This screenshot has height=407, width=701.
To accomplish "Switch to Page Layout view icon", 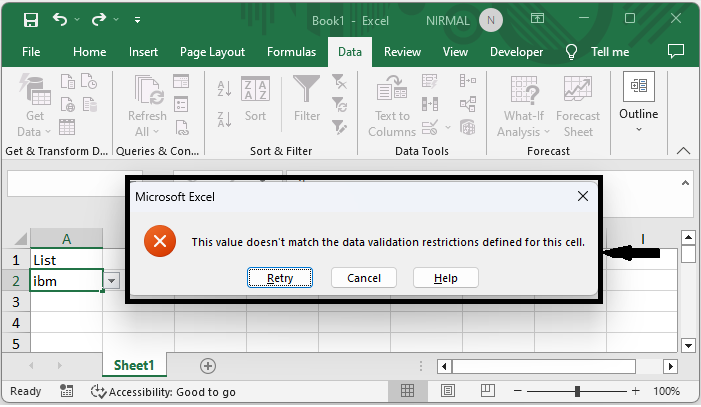I will tap(448, 391).
